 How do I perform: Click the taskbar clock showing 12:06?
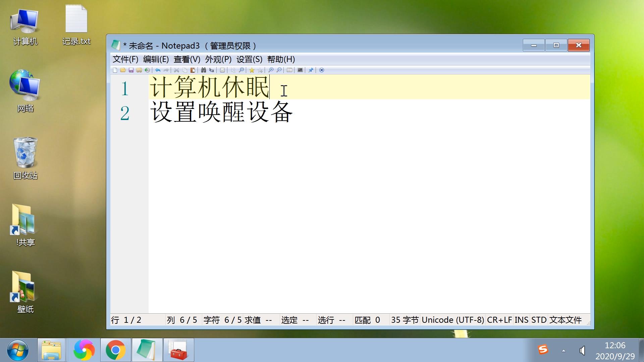click(x=615, y=351)
